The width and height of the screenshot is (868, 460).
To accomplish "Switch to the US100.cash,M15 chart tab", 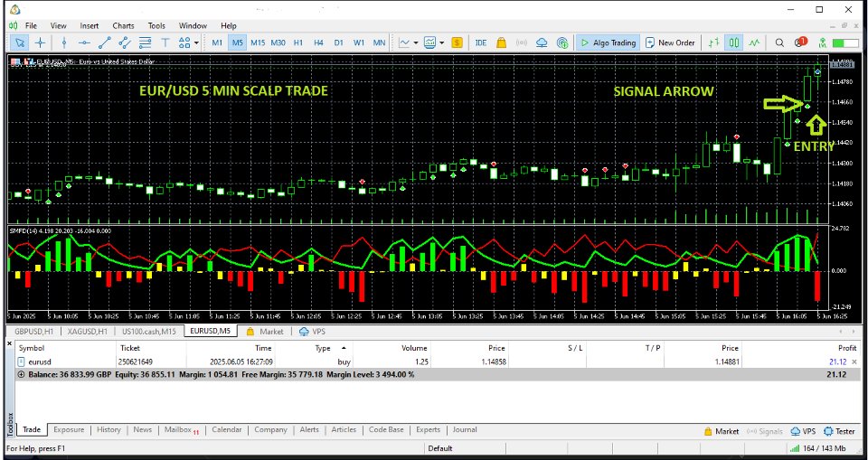I will tap(149, 332).
